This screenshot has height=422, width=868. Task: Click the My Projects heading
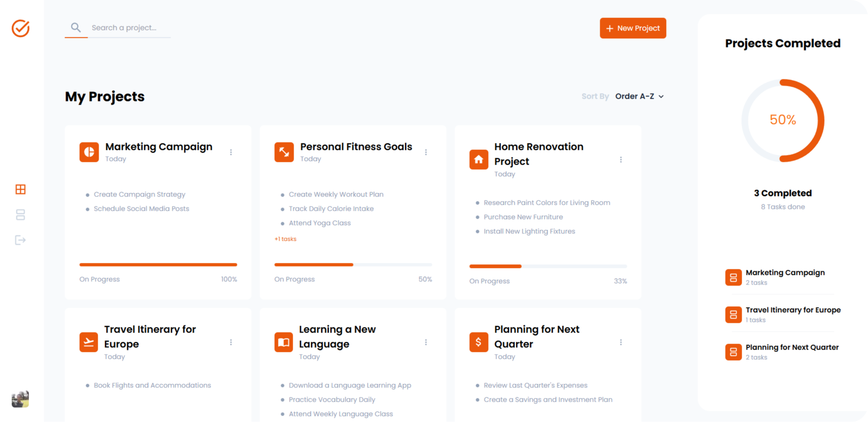tap(104, 96)
